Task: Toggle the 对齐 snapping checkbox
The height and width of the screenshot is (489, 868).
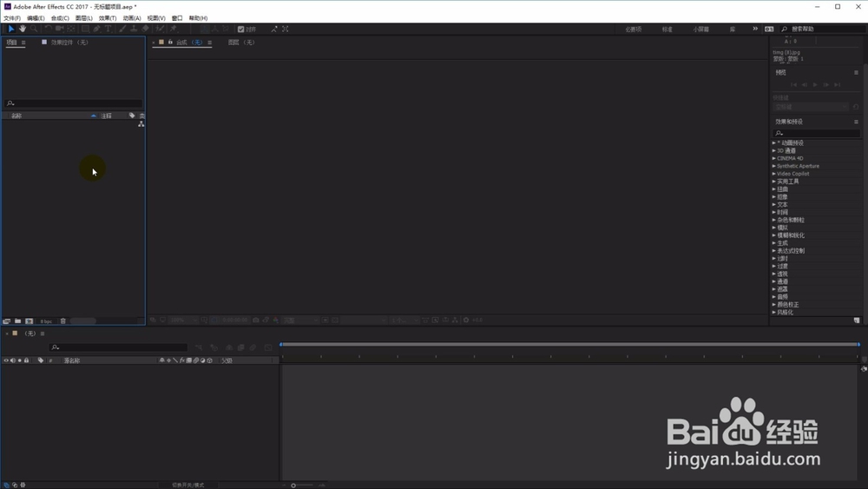Action: (x=240, y=30)
